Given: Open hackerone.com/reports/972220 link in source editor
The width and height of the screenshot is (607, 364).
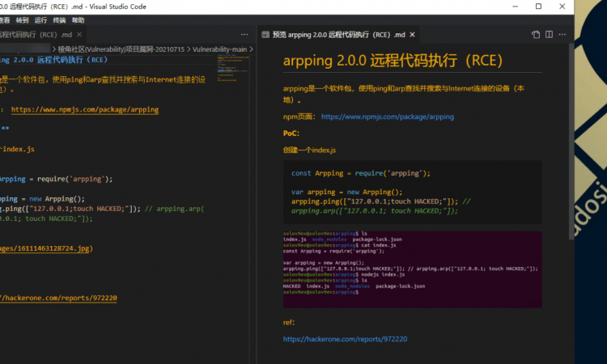Looking at the screenshot, I should coord(58,298).
